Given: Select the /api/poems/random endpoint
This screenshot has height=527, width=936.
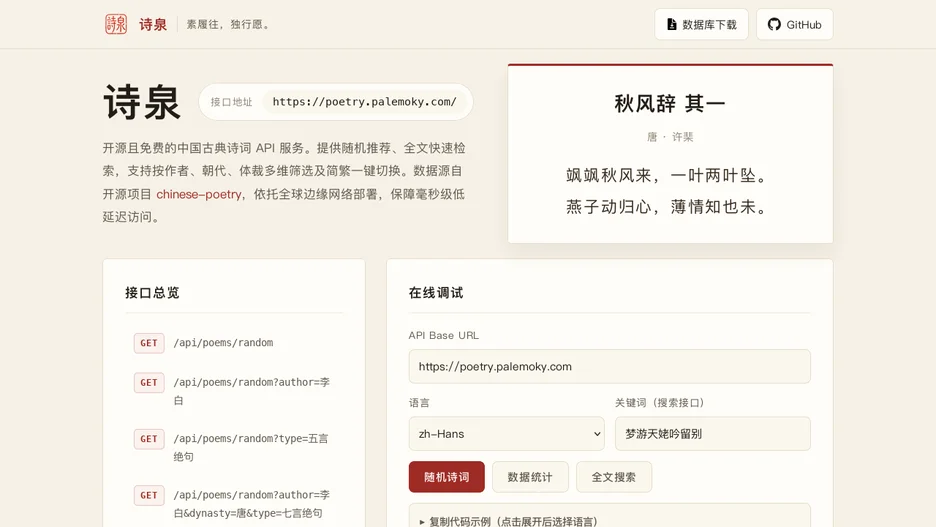Looking at the screenshot, I should (x=223, y=343).
